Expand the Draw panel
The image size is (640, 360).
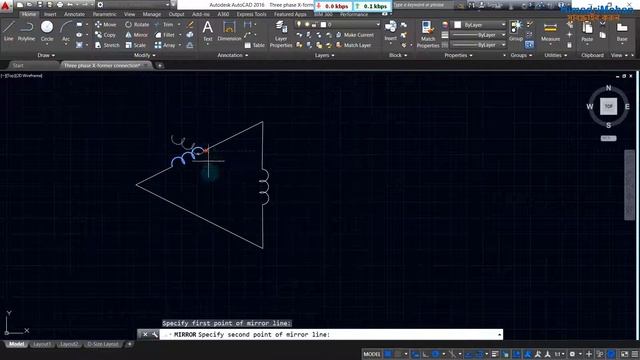tap(46, 56)
